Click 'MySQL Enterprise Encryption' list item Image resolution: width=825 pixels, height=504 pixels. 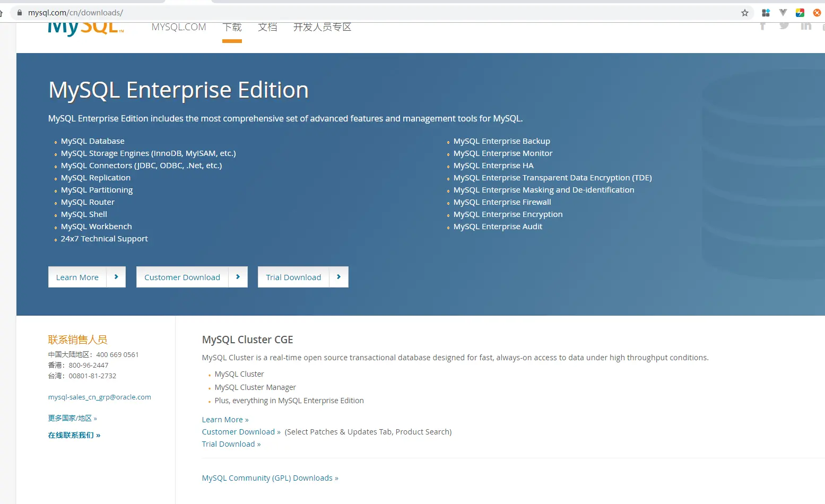point(508,214)
